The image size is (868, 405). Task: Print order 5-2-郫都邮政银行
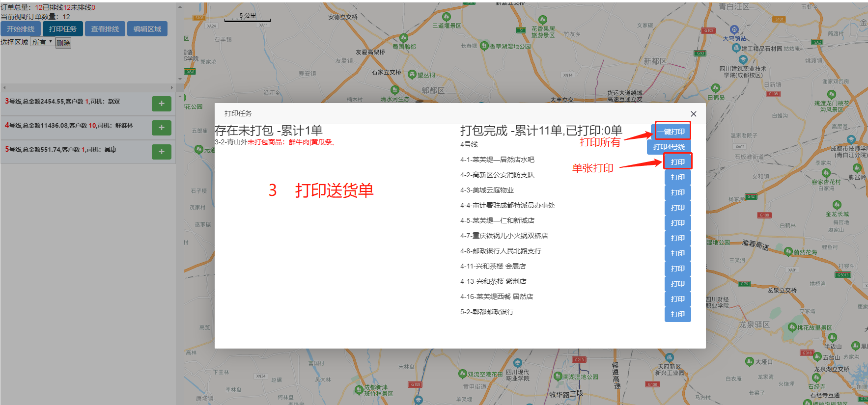click(x=677, y=314)
